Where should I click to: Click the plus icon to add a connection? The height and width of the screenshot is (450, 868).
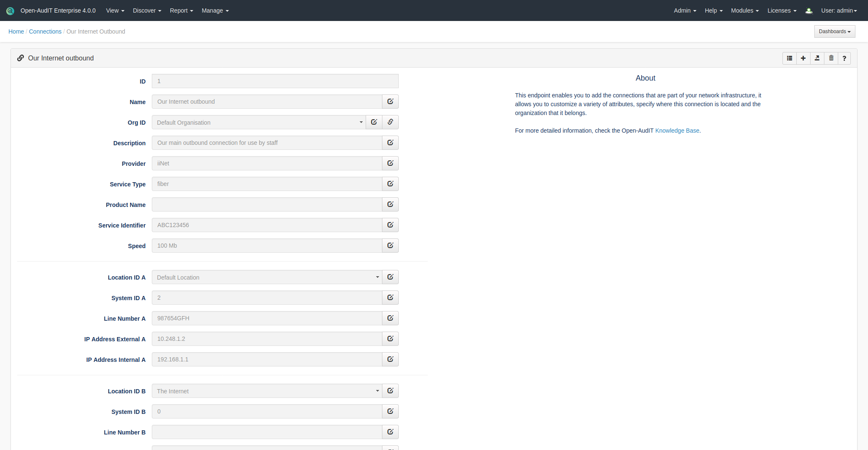tap(803, 58)
